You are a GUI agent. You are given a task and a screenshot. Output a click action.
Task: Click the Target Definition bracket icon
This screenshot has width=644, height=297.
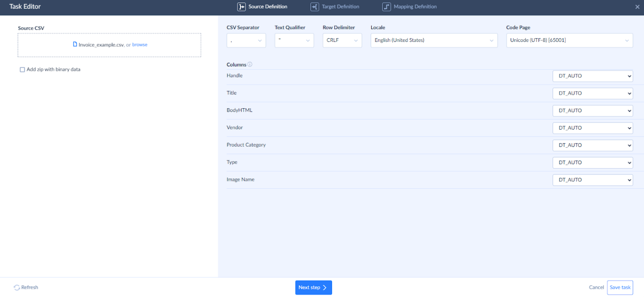coord(314,7)
